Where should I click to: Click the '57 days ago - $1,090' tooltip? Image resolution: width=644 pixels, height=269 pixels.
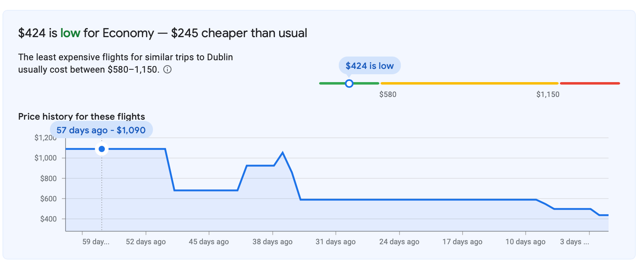pyautogui.click(x=101, y=130)
